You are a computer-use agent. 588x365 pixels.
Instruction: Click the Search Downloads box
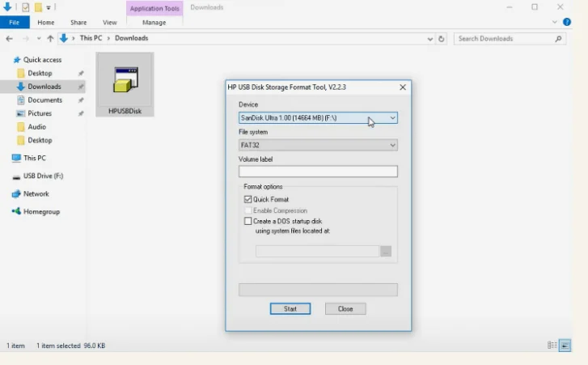coord(504,38)
